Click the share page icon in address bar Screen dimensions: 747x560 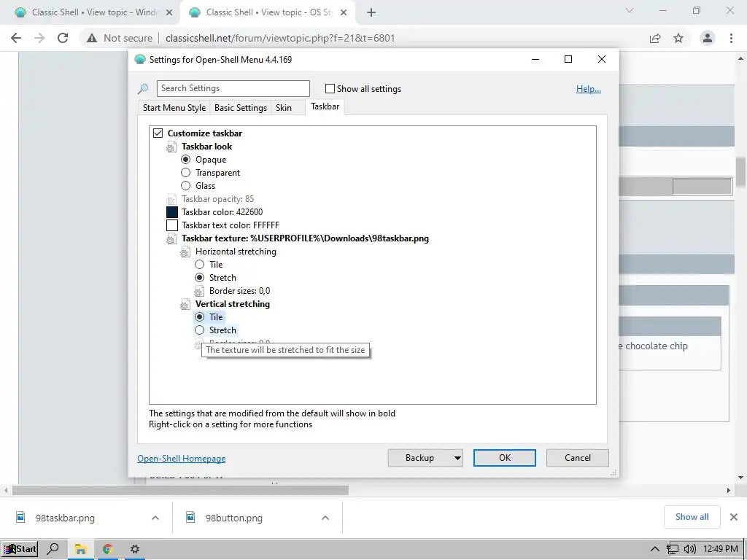tap(655, 38)
